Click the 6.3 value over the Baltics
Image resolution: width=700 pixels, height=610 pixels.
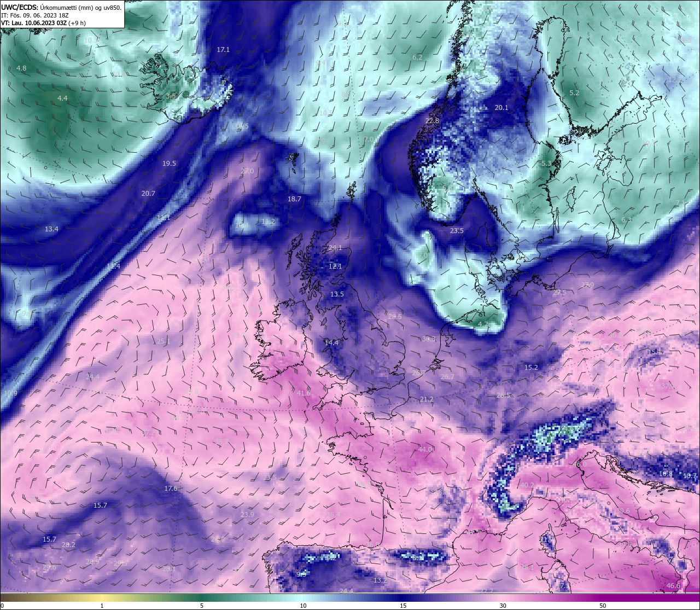[626, 219]
